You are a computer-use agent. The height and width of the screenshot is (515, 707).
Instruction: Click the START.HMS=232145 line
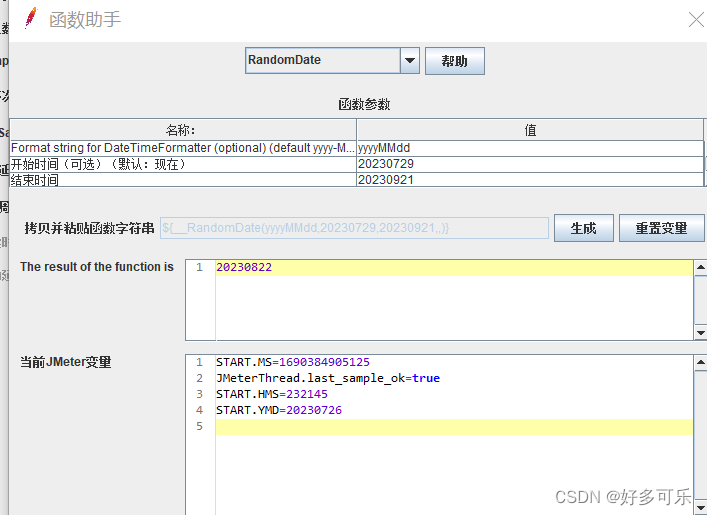click(272, 394)
